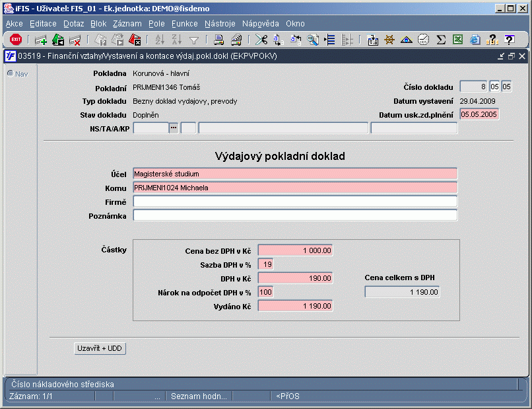
Task: Click the scissors cut icon
Action: tap(261, 40)
